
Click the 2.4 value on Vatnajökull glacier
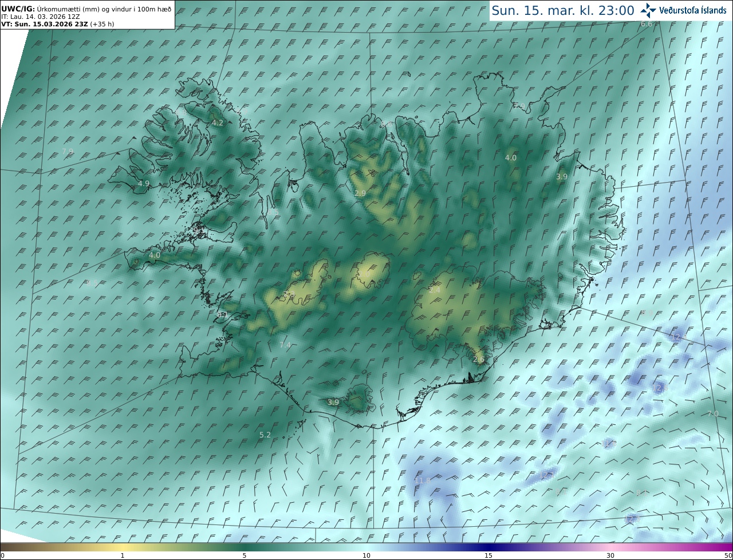[x=434, y=290]
